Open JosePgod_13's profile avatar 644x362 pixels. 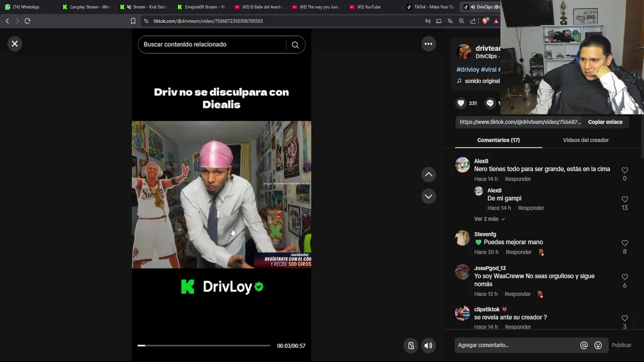462,272
